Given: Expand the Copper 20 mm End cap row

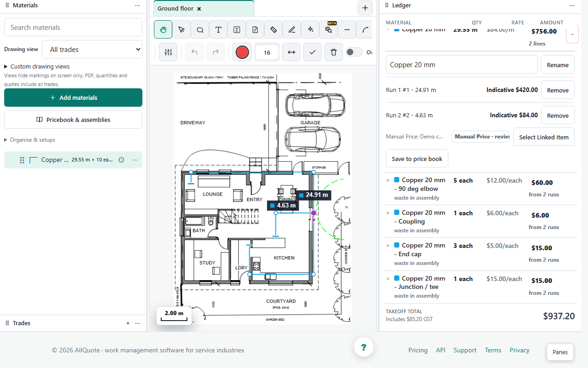Looking at the screenshot, I should point(388,246).
